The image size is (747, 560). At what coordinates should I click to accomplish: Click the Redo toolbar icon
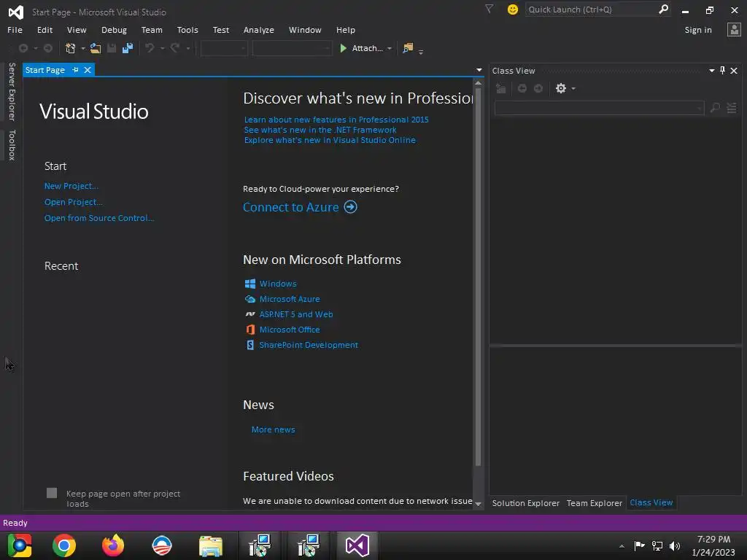point(175,48)
